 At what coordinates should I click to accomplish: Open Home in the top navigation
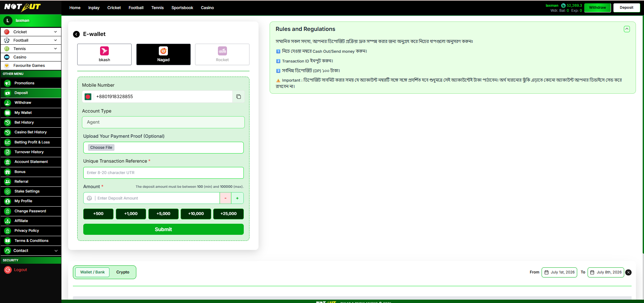point(75,8)
